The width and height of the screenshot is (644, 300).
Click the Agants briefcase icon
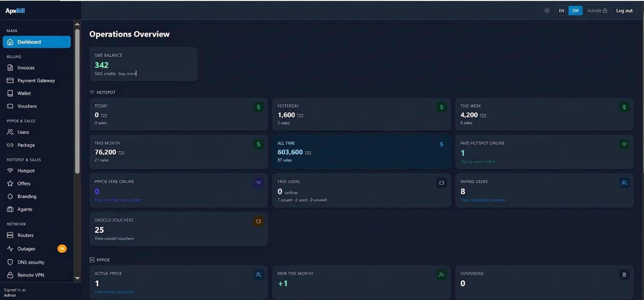[10, 209]
